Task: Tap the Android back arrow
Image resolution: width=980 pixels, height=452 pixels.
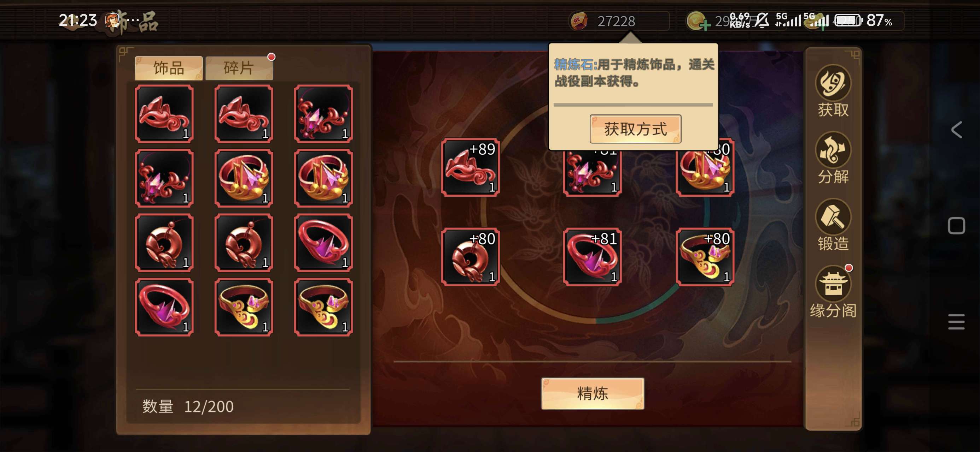Action: (x=956, y=130)
